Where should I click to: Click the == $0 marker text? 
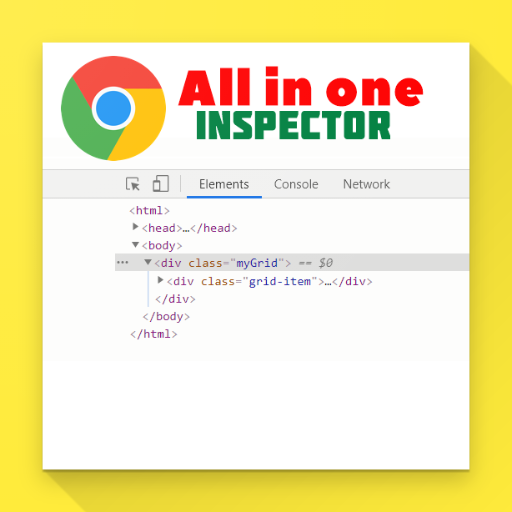pos(315,263)
